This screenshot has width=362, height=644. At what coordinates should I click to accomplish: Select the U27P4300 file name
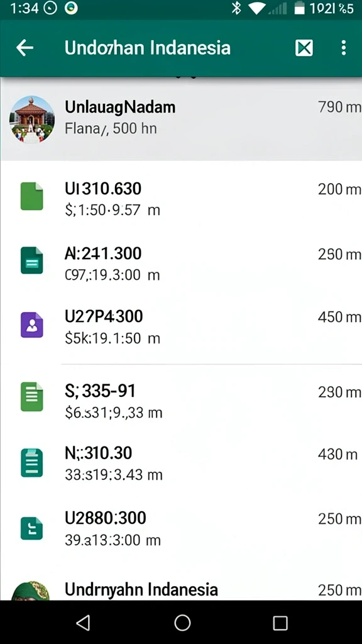click(104, 316)
